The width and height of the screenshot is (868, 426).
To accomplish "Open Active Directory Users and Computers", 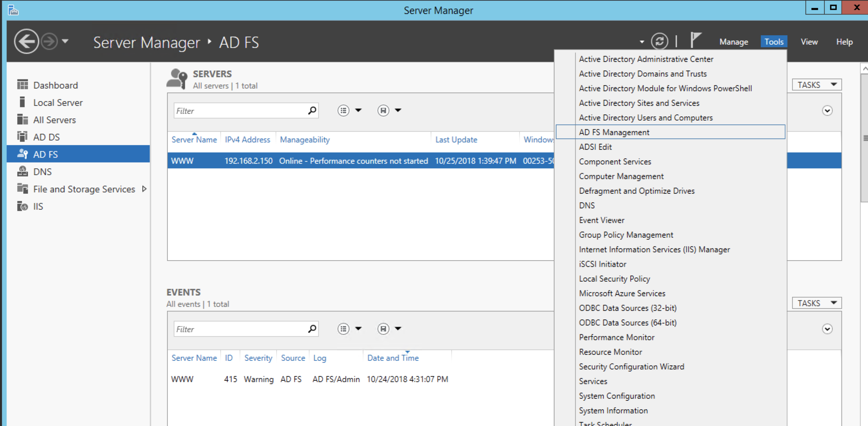I will click(646, 117).
